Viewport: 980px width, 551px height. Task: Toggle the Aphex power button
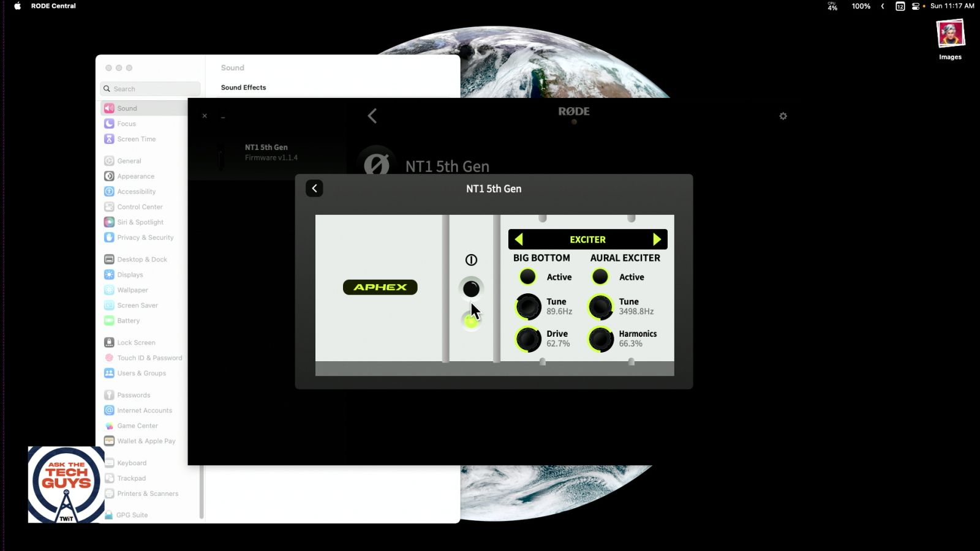(471, 288)
